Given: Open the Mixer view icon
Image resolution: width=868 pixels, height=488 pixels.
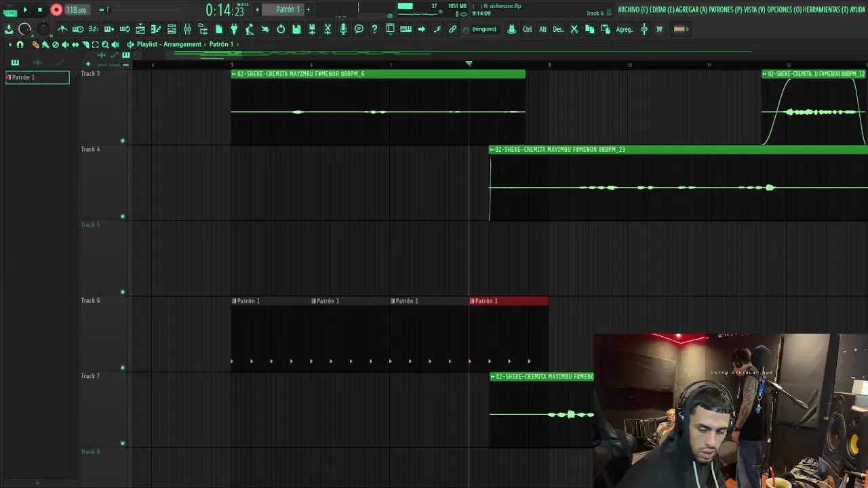Looking at the screenshot, I should pyautogui.click(x=187, y=29).
